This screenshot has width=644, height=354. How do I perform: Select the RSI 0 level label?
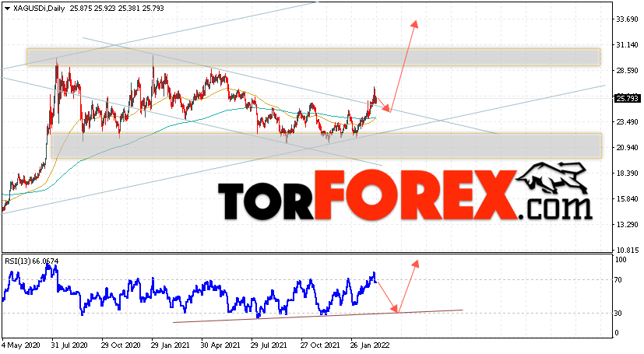617,334
